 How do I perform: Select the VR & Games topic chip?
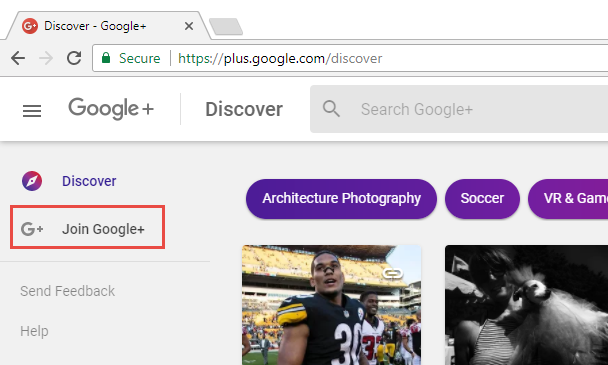pos(568,199)
